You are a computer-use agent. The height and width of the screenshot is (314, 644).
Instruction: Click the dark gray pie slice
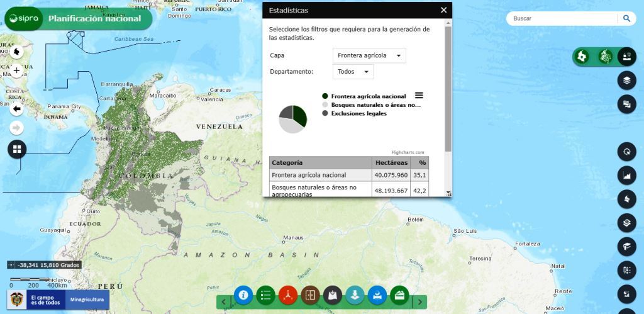pyautogui.click(x=286, y=112)
